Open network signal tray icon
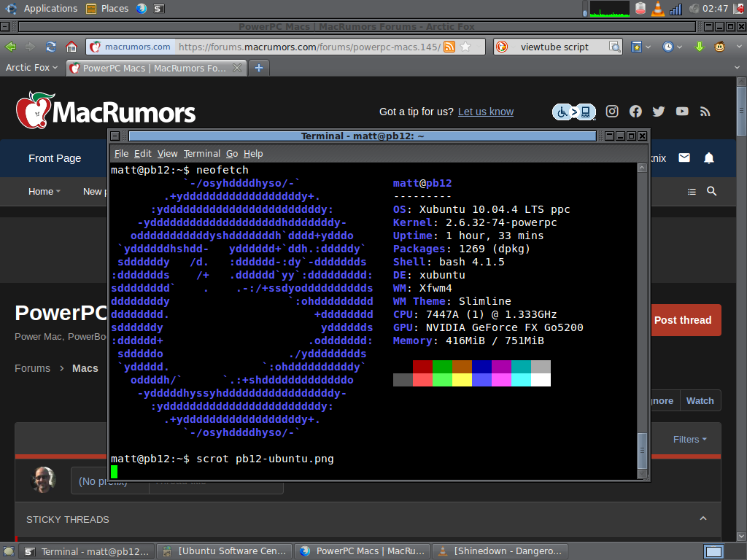The height and width of the screenshot is (560, 747). pos(676,9)
